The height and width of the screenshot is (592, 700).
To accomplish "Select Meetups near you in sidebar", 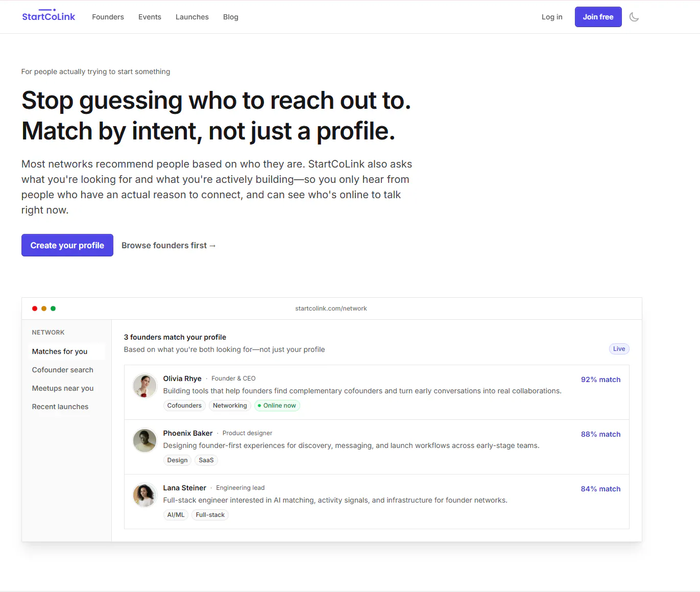I will [x=66, y=388].
